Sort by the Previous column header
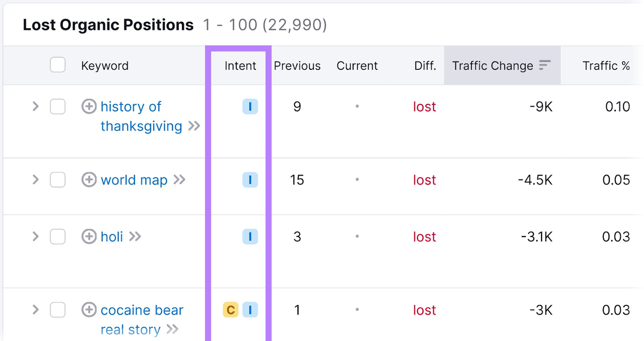The height and width of the screenshot is (341, 644). [297, 66]
